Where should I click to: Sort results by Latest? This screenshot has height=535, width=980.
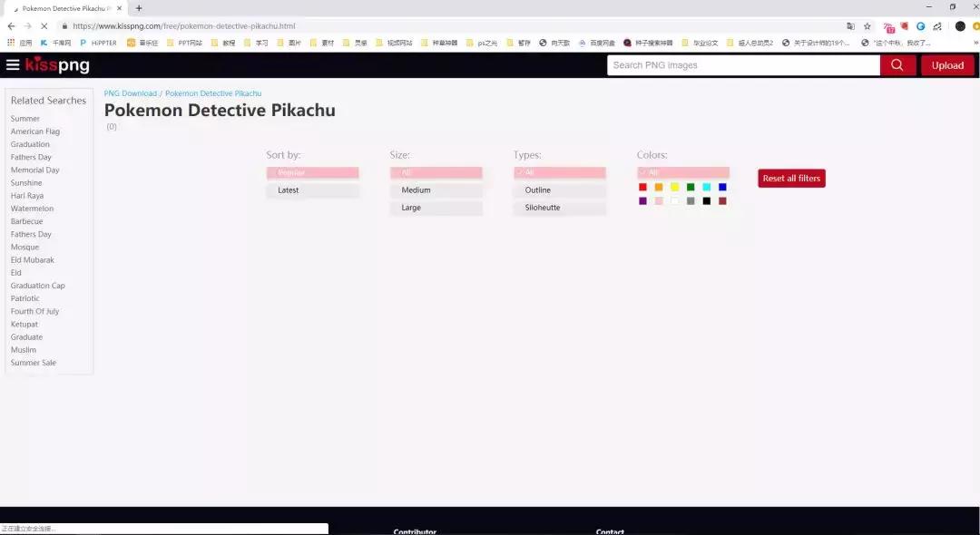[312, 190]
